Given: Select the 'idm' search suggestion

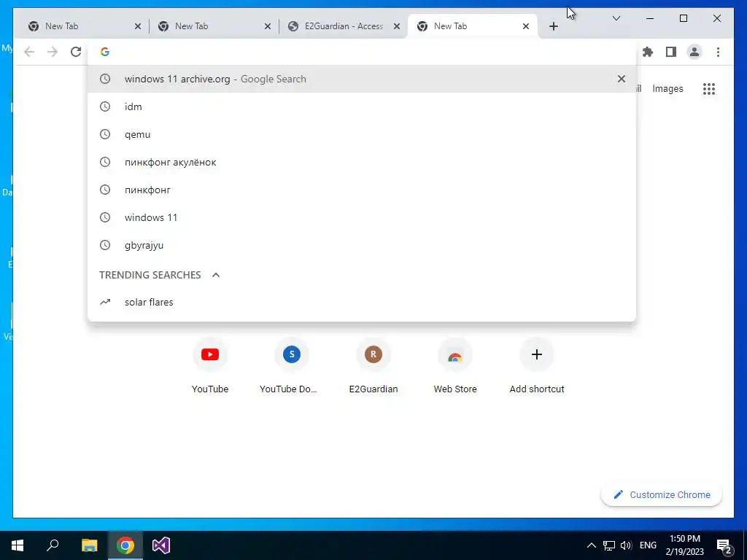Looking at the screenshot, I should click(362, 106).
